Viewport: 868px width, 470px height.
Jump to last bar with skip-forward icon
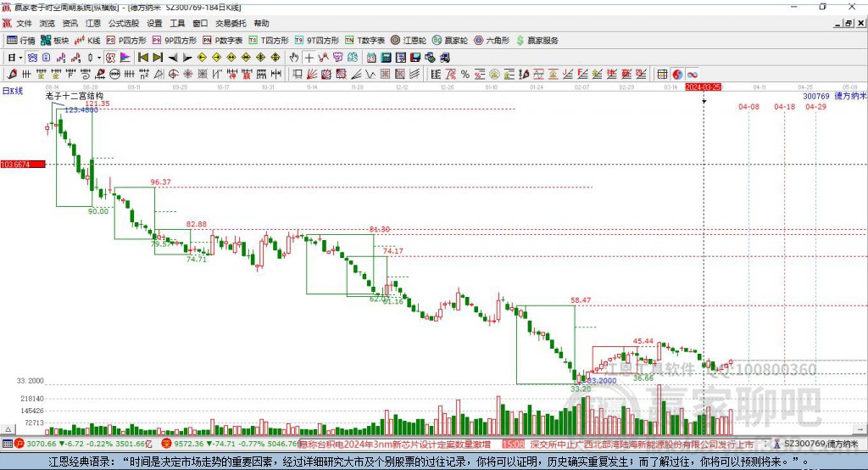click(x=158, y=58)
